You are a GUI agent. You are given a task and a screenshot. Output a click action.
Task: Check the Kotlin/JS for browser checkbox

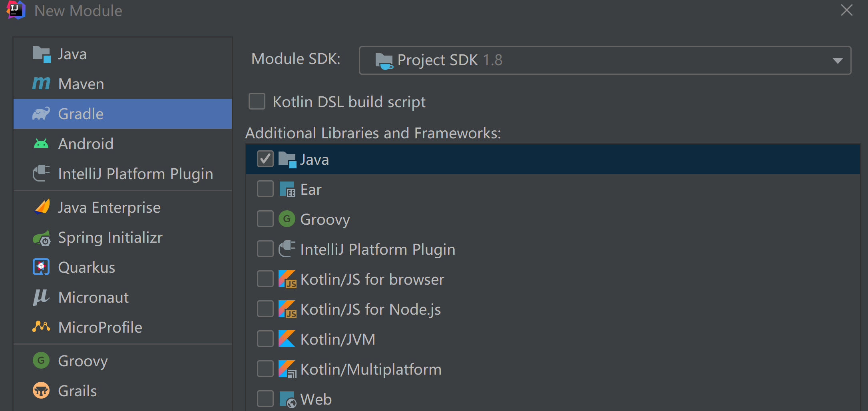[x=265, y=279]
